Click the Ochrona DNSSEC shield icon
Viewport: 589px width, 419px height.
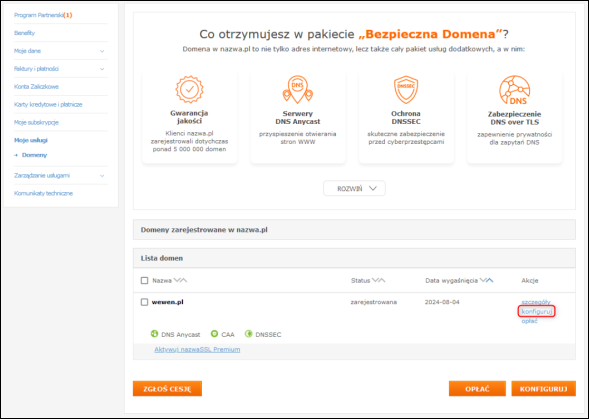click(406, 89)
